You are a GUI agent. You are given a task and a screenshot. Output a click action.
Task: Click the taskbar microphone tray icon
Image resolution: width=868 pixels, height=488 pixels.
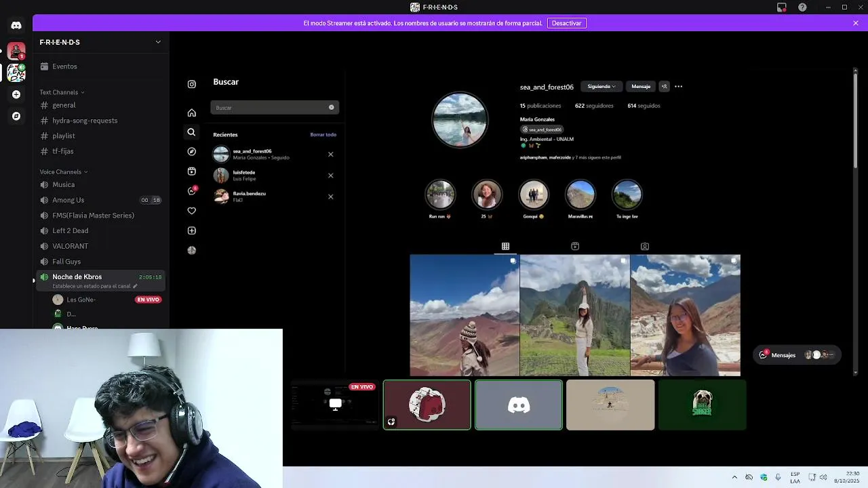[778, 477]
